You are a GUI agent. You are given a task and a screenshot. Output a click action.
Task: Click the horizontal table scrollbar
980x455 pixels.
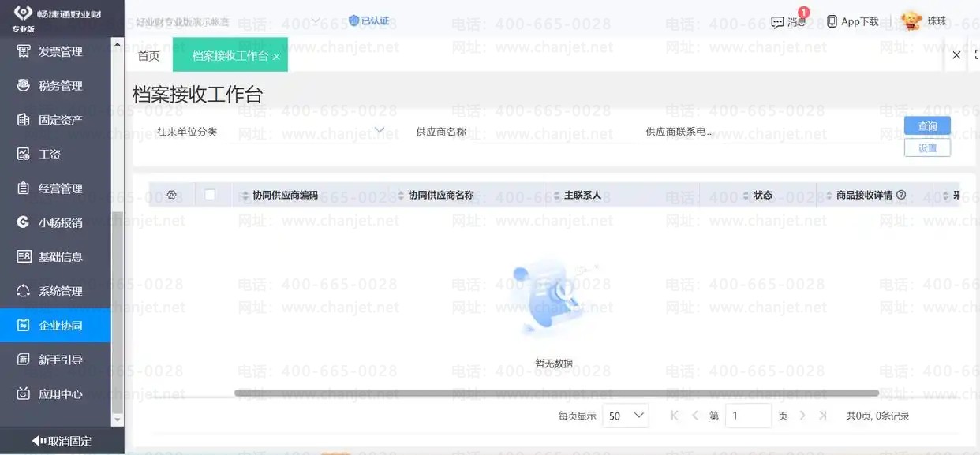[556, 393]
